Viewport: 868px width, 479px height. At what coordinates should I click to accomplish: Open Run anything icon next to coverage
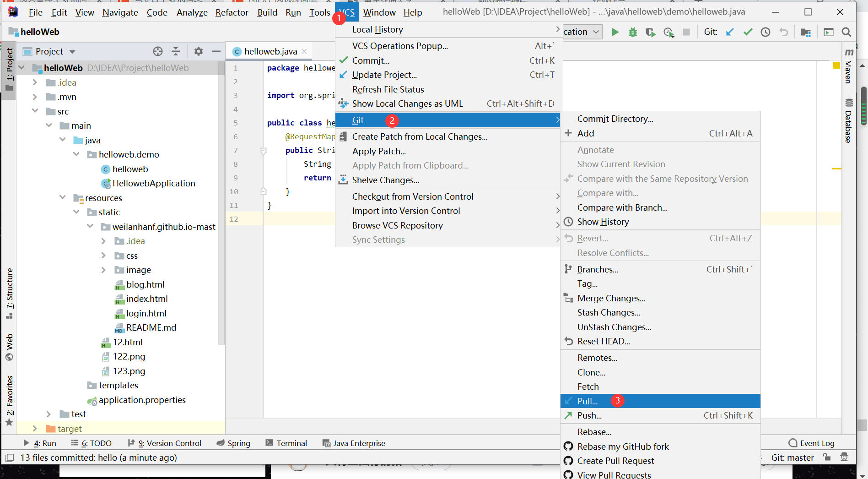pos(669,32)
